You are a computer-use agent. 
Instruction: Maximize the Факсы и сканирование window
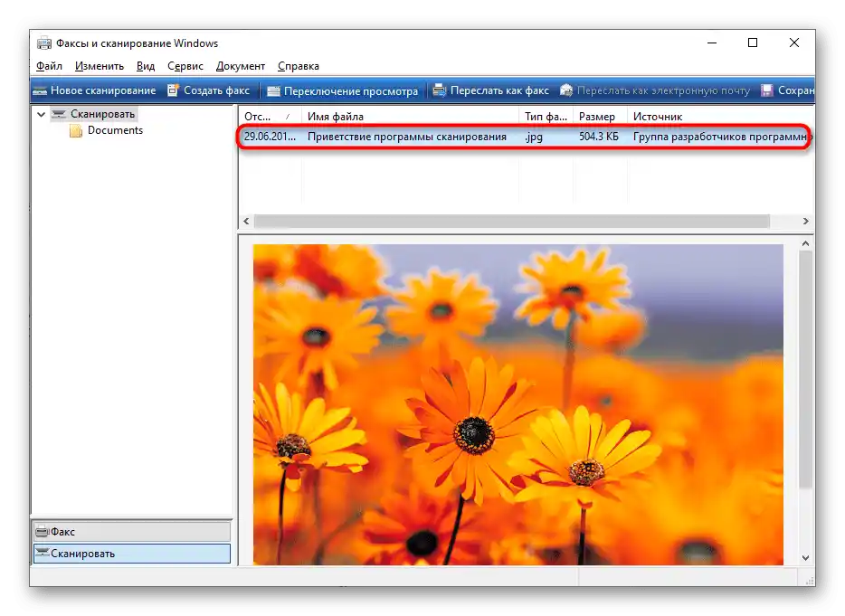[x=753, y=43]
